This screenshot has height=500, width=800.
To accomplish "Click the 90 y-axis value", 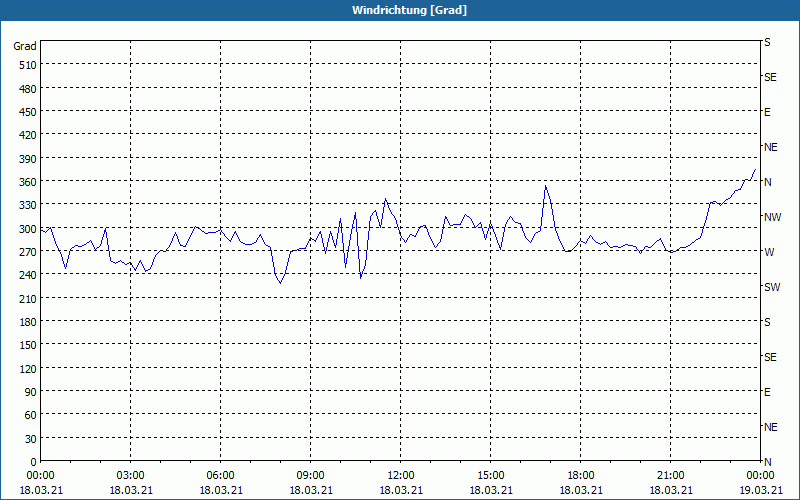I will (x=31, y=392).
